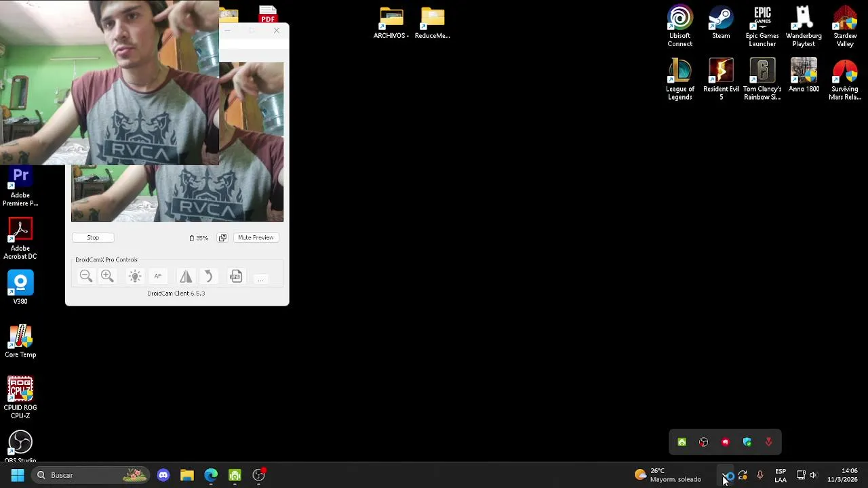Launch the Ubisoft Connect desktop shortcut

point(679,27)
